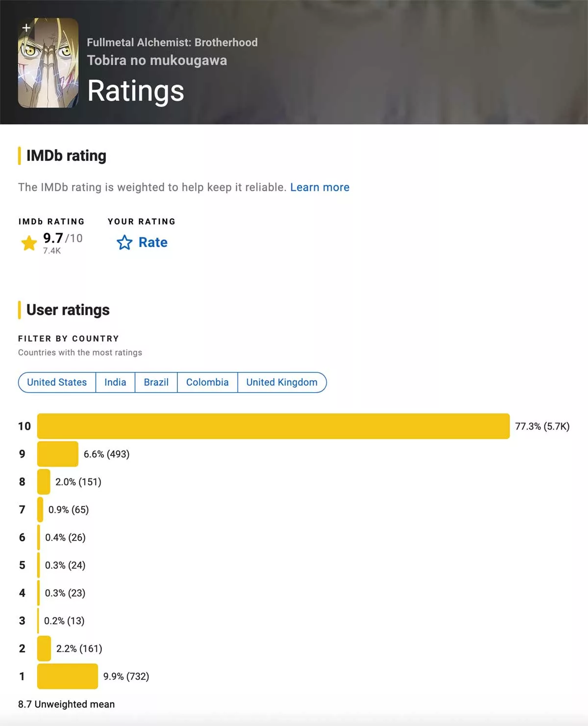The height and width of the screenshot is (726, 588).
Task: Click the 9-star rating bar
Action: tap(57, 454)
